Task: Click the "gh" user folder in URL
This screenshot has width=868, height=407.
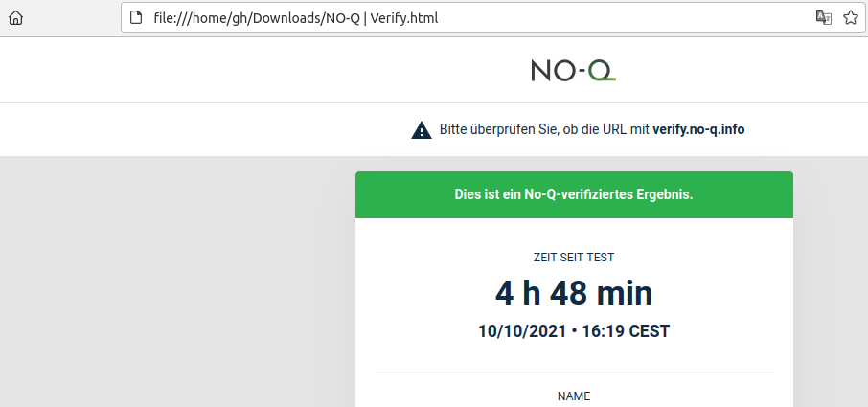Action: pos(241,19)
